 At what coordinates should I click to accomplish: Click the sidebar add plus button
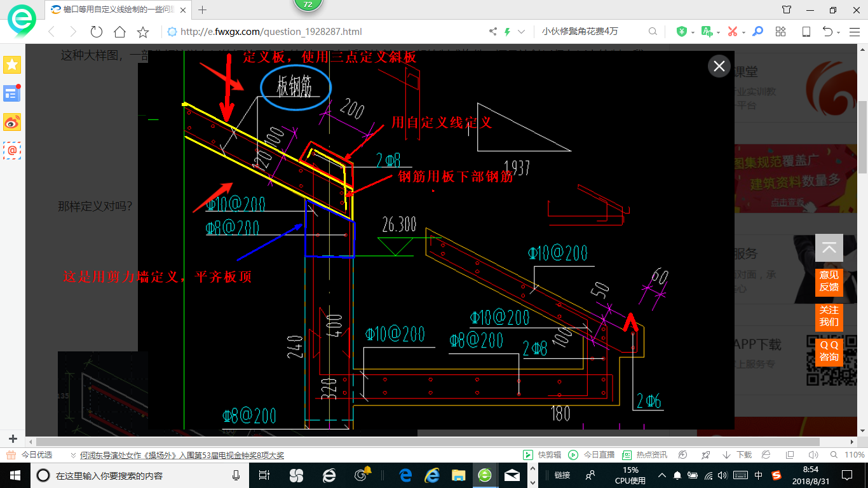(13, 439)
